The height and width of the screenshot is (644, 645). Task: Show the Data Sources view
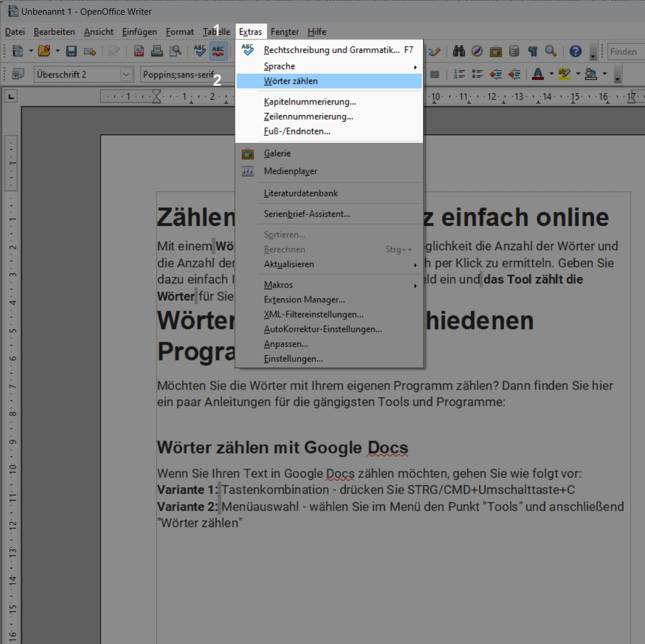(513, 51)
